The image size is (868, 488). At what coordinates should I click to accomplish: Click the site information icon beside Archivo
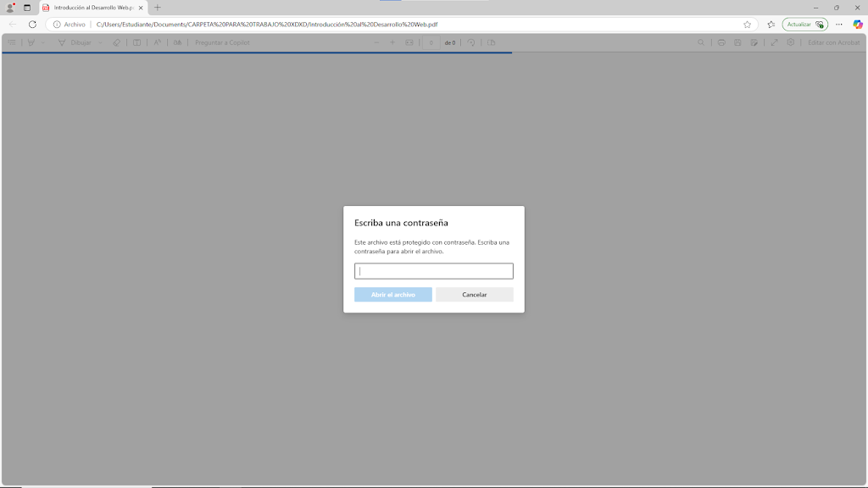[x=57, y=25]
